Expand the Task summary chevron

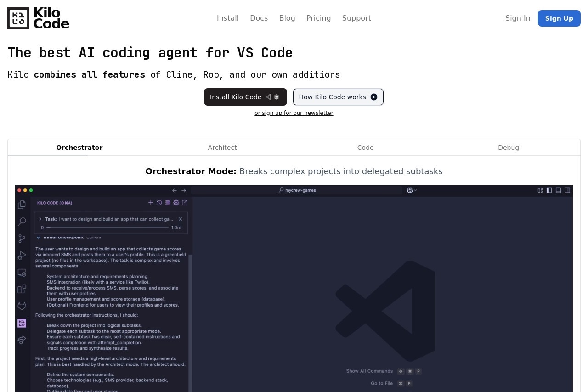pyautogui.click(x=40, y=219)
